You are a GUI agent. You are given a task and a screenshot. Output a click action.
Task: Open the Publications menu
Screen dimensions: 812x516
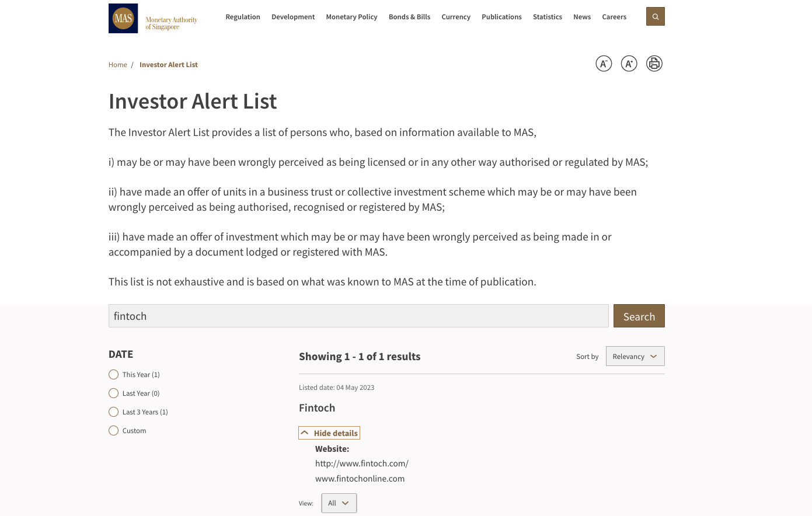click(501, 17)
